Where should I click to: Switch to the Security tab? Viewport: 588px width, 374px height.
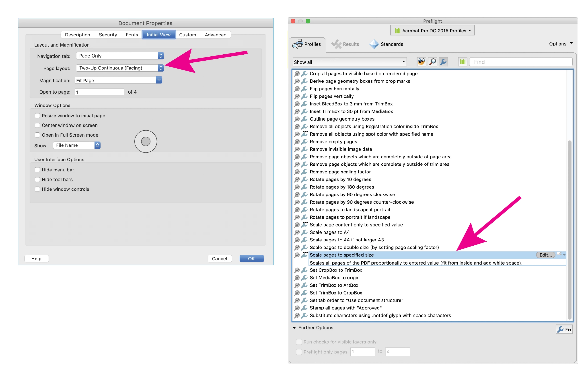pyautogui.click(x=108, y=35)
